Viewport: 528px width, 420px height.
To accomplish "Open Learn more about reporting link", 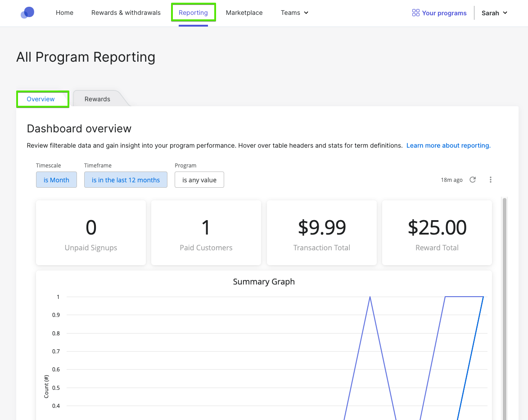I will (448, 145).
